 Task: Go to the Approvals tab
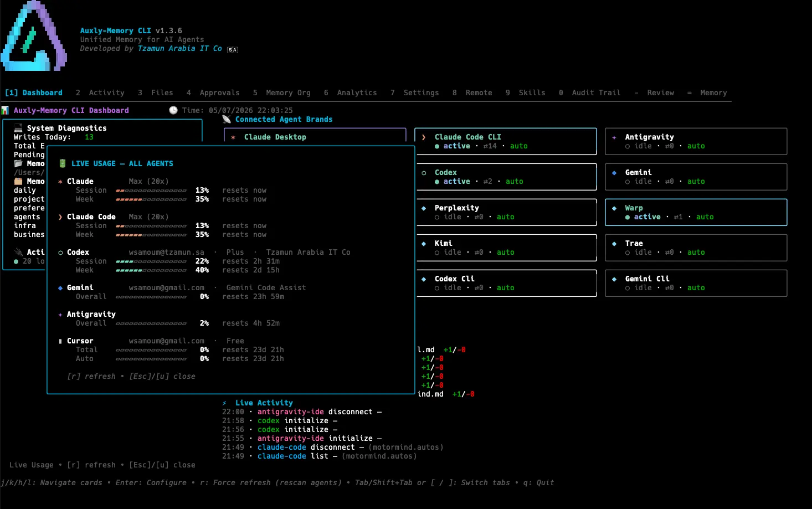pyautogui.click(x=213, y=93)
